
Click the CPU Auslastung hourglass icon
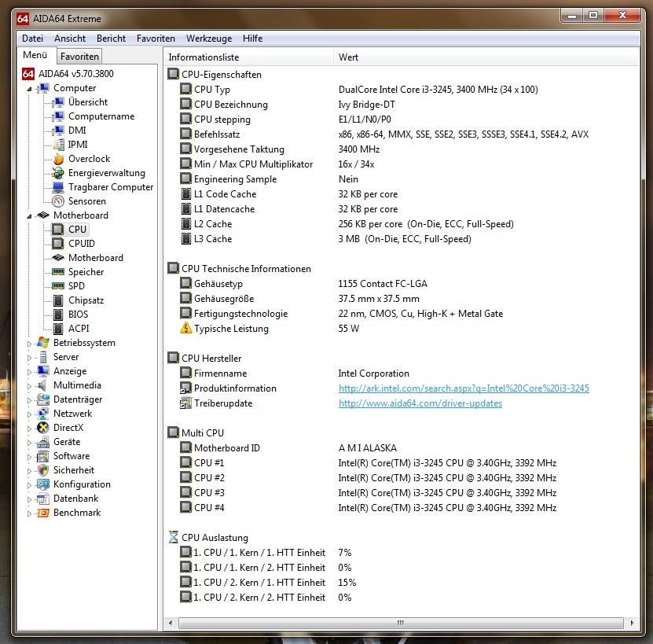click(174, 537)
